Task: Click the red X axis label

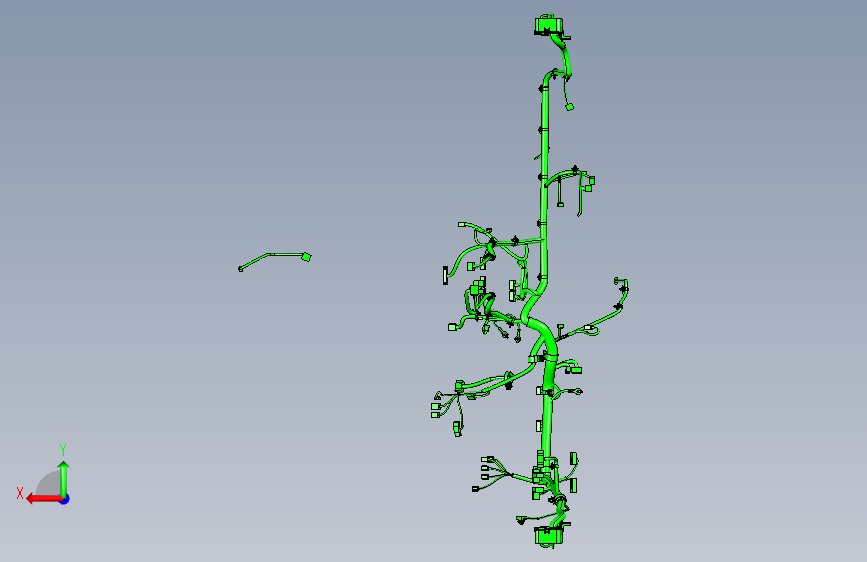Action: point(20,493)
